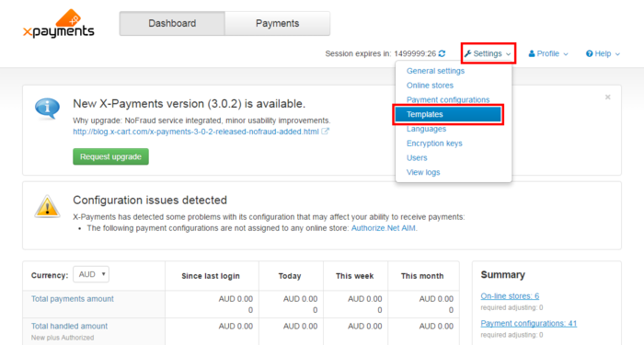Expand the Help menu chevron
644x345 pixels.
[x=617, y=53]
